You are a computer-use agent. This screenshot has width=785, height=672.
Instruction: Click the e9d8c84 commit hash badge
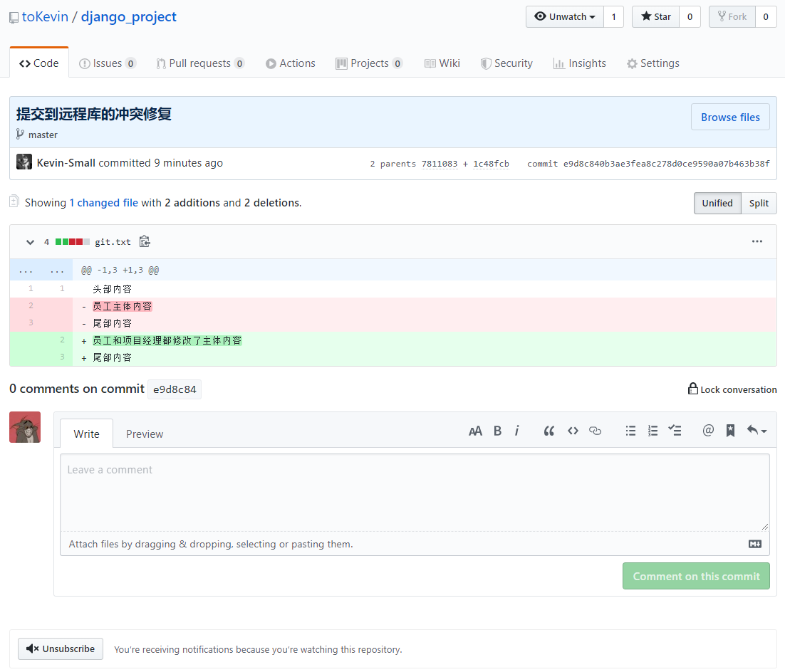[175, 389]
